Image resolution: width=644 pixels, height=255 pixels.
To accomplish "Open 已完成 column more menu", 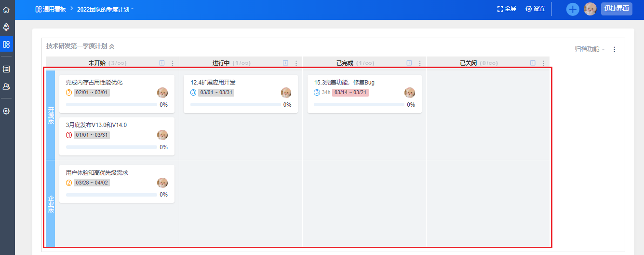I will [x=420, y=63].
